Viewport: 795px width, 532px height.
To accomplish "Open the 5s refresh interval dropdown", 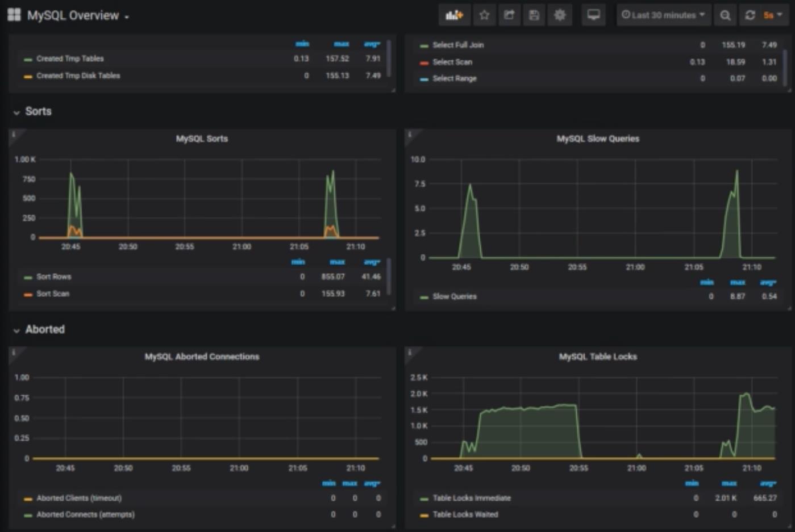I will pyautogui.click(x=773, y=15).
